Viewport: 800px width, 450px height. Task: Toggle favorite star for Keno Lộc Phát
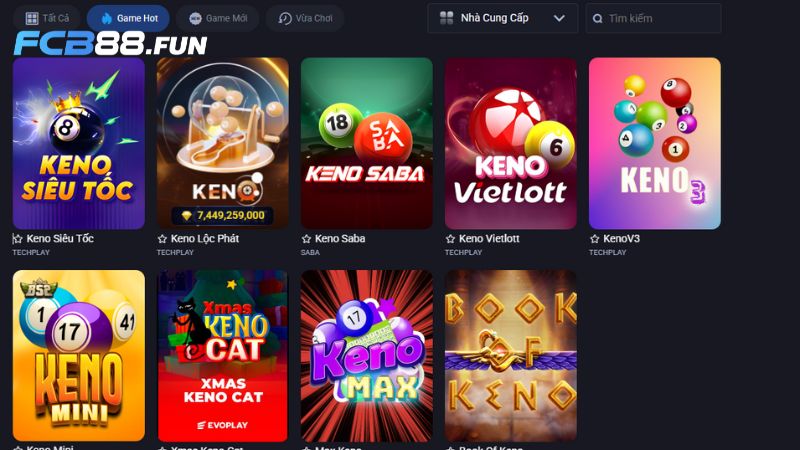click(162, 239)
